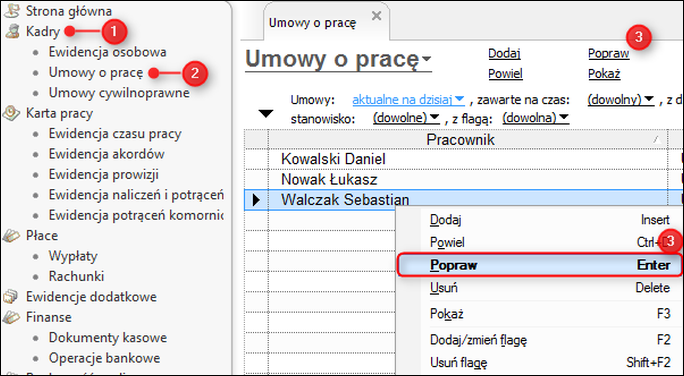Click the Pokaż link in header
This screenshot has height=376, width=684.
pos(604,74)
